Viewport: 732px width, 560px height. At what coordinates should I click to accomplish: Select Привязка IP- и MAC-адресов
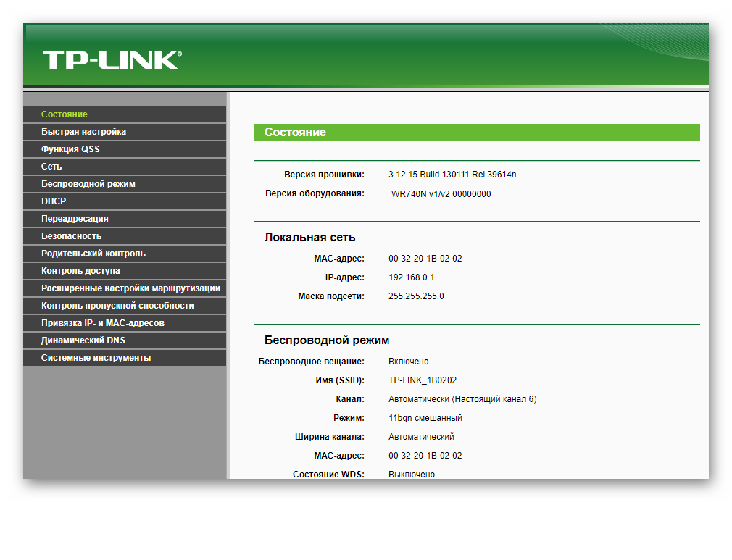(103, 323)
